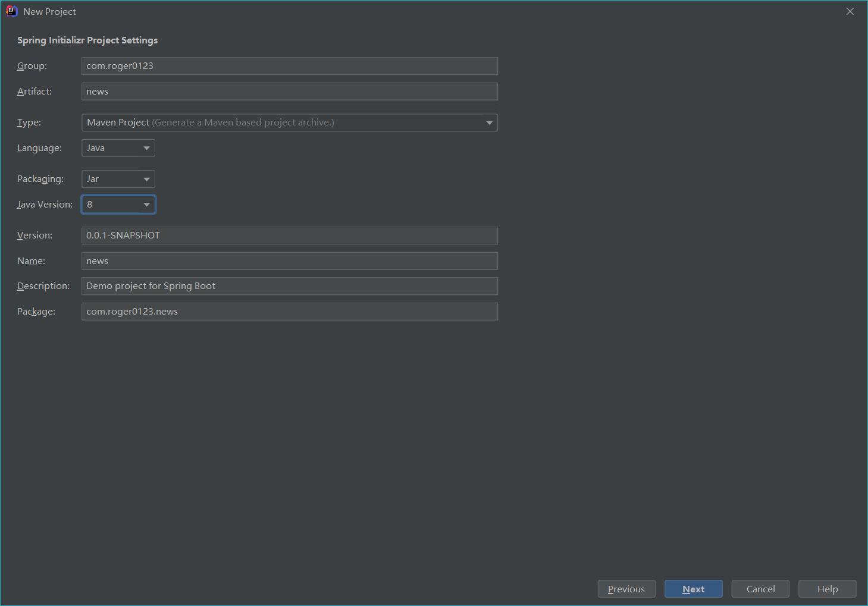Screen dimensions: 868x606
Task: Click the New Project window title
Action: (50, 12)
